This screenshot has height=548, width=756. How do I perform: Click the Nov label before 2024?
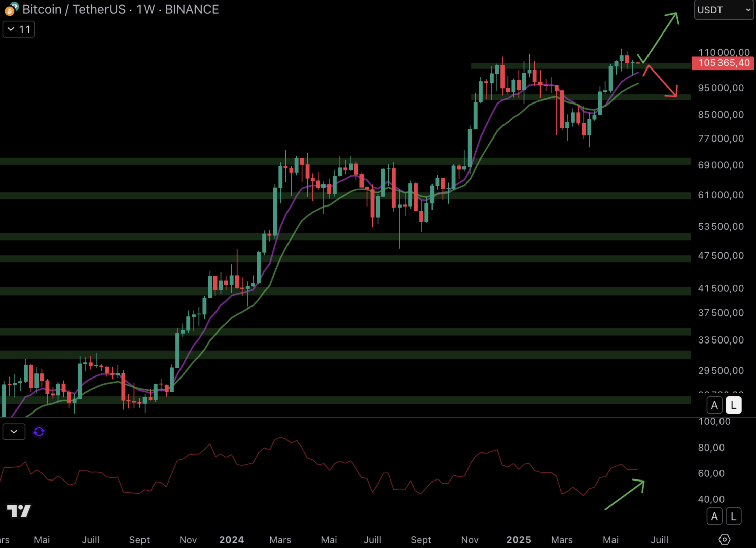[x=188, y=540]
